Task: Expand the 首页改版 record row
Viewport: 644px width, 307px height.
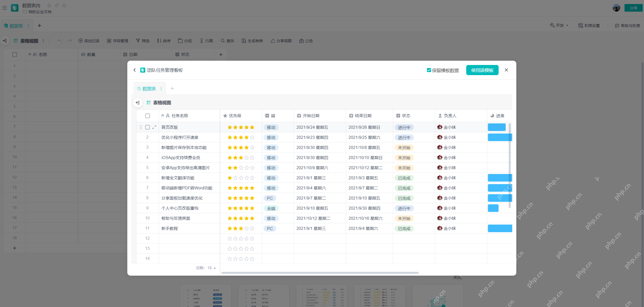Action: [154, 127]
